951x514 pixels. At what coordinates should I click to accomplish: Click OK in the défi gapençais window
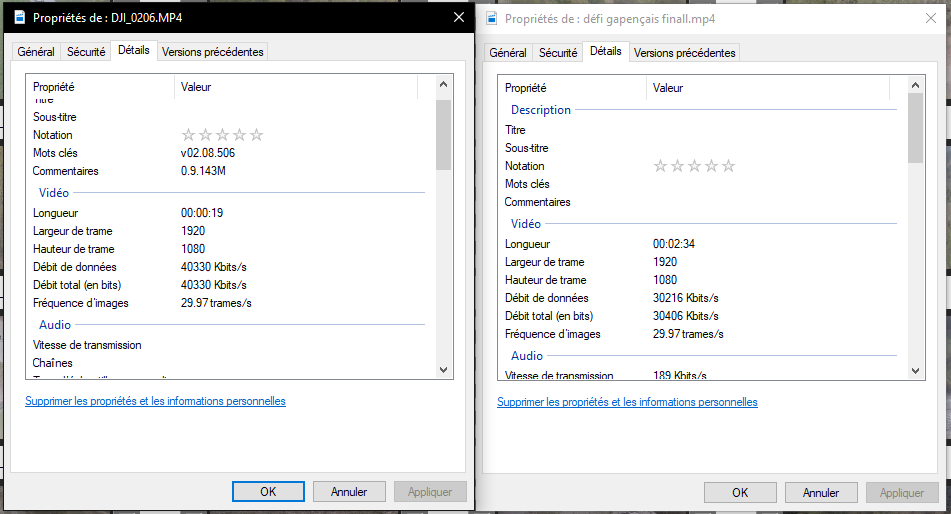click(x=740, y=493)
